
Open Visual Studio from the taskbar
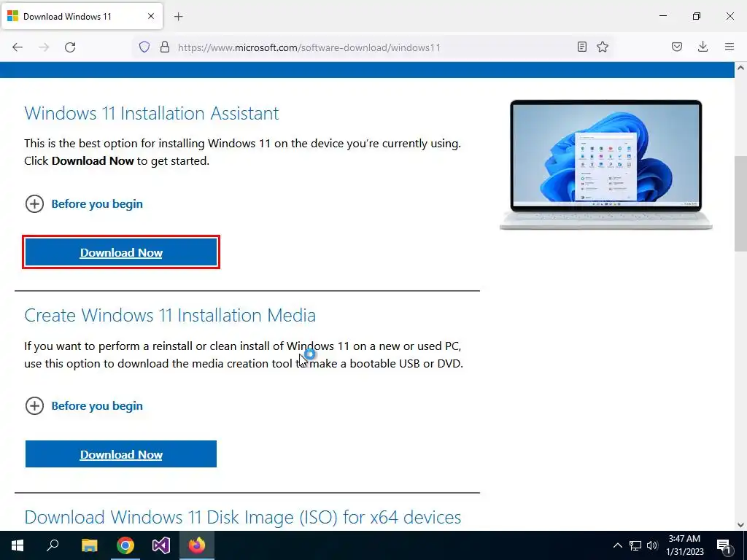tap(161, 545)
